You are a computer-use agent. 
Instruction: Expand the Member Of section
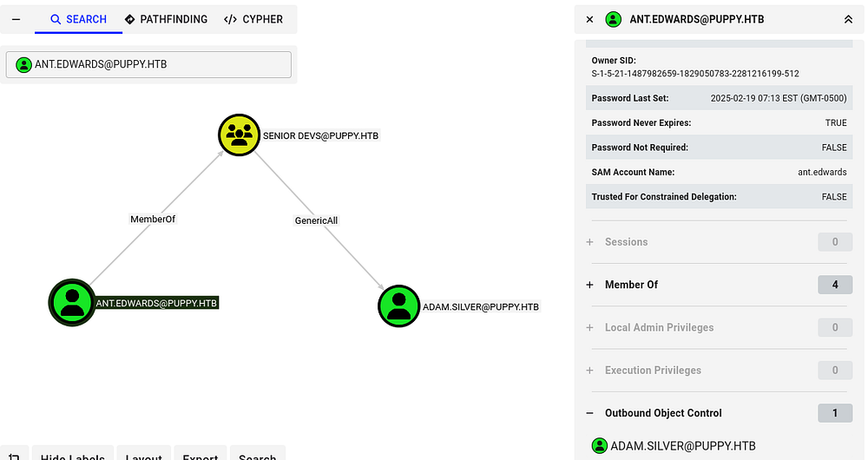click(590, 285)
